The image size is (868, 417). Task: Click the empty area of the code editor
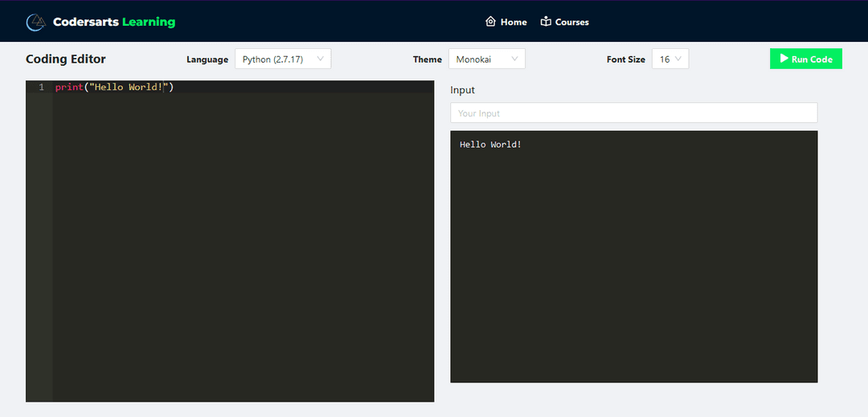(241, 241)
